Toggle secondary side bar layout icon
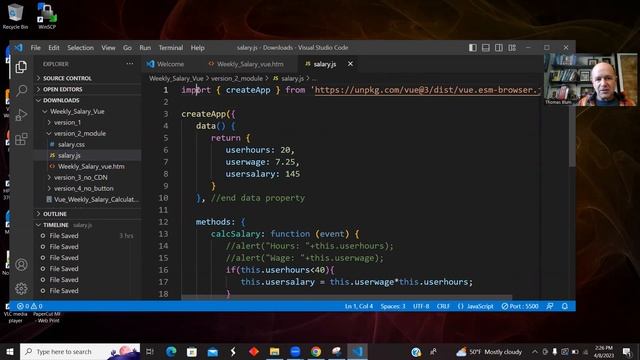The width and height of the screenshot is (640, 360). point(499,48)
